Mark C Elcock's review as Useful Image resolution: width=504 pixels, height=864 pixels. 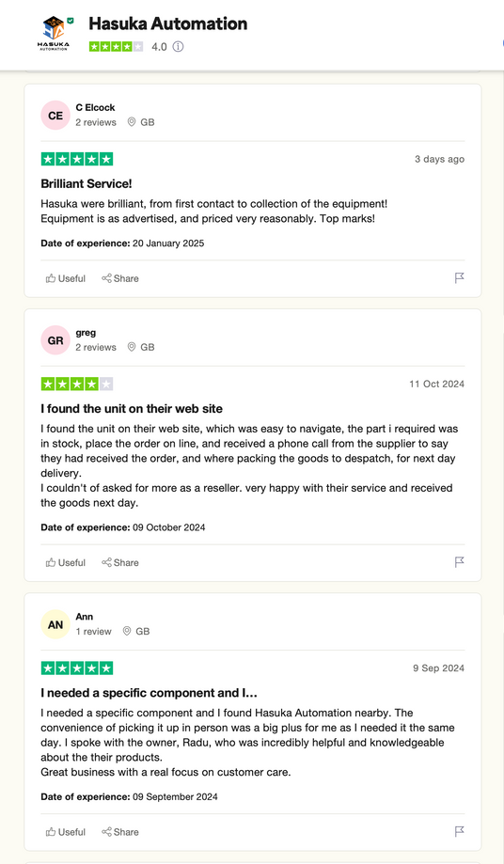point(66,278)
